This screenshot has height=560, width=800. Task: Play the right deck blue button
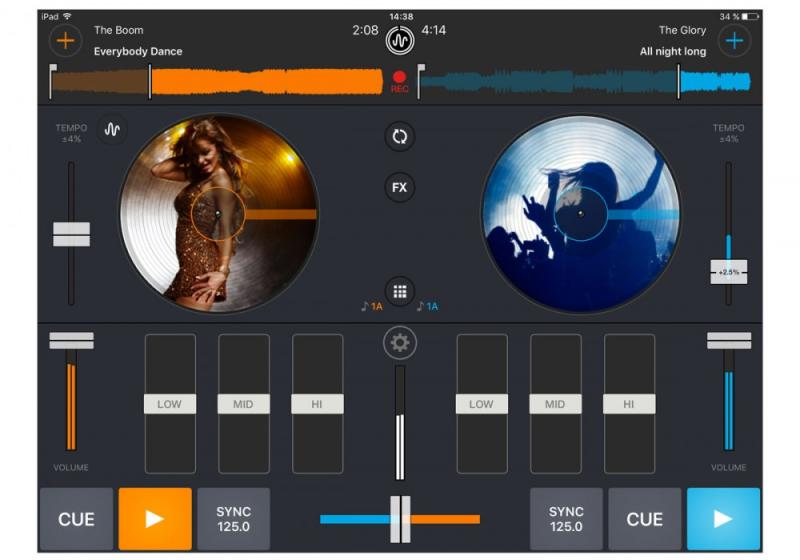point(723,519)
